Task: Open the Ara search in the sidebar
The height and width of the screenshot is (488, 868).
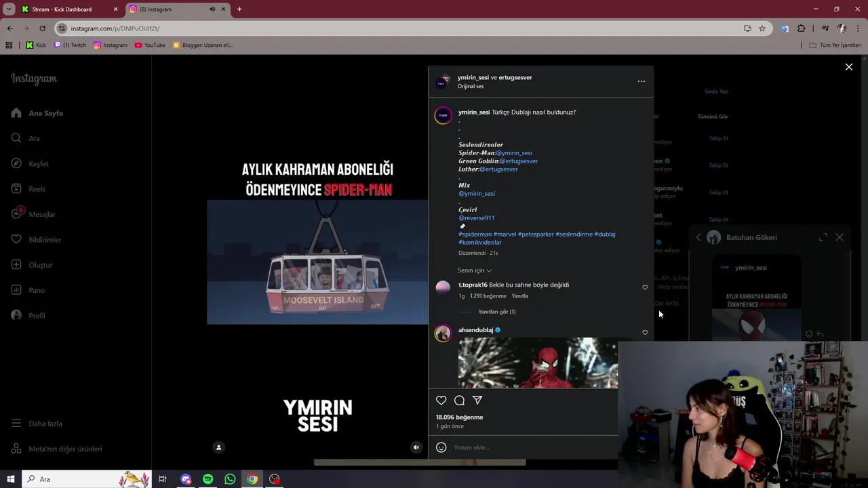Action: coord(26,138)
